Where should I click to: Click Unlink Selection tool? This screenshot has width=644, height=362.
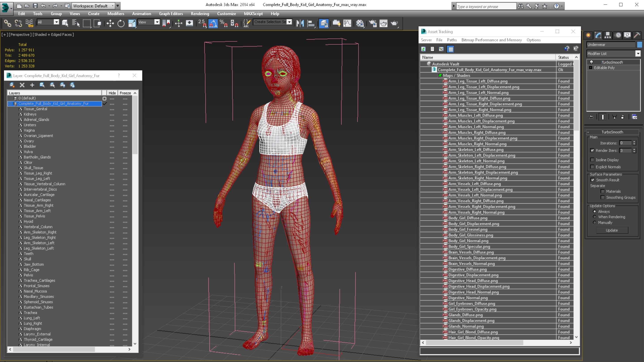[18, 23]
